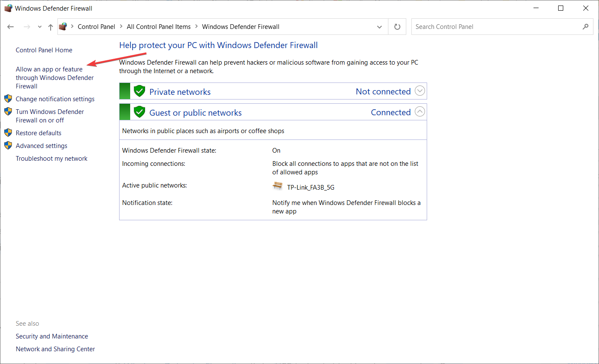Open Turn Windows Defender Firewall on or off
Image resolution: width=599 pixels, height=364 pixels.
tap(50, 116)
